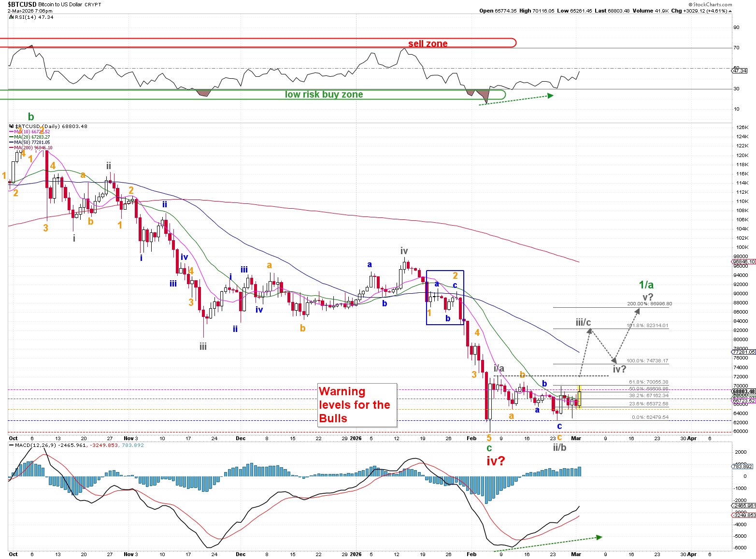The height and width of the screenshot is (559, 756).
Task: Click the 2-Mar-2026 7:06pm timestamp
Action: [30, 11]
